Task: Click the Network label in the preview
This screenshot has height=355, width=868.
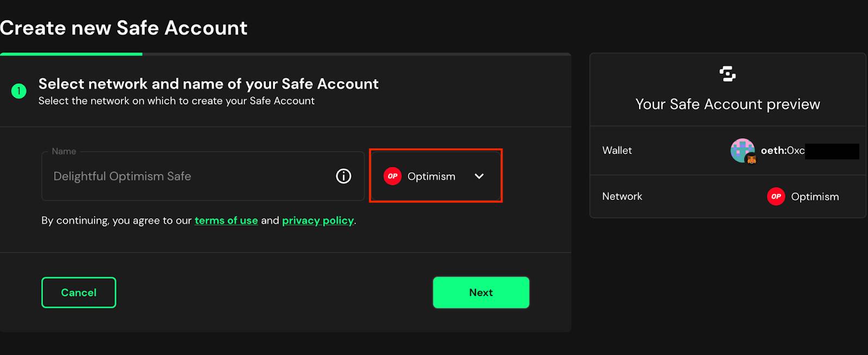Action: click(622, 196)
